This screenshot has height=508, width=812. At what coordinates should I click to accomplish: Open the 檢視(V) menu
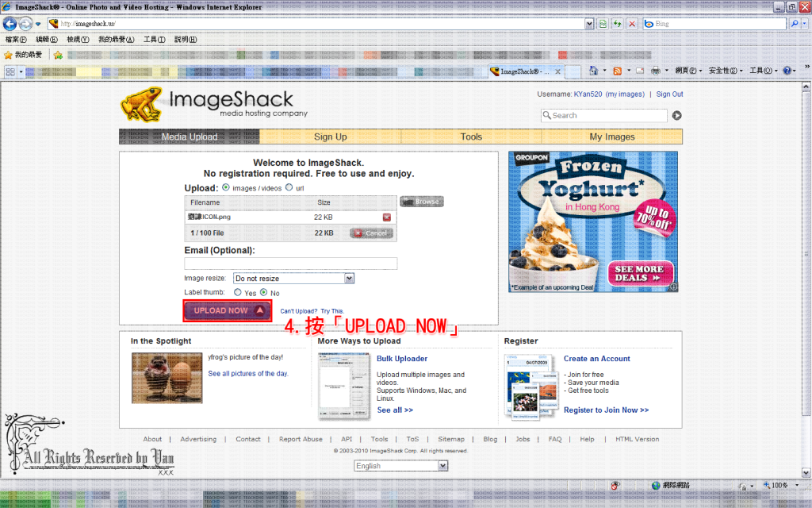coord(78,40)
